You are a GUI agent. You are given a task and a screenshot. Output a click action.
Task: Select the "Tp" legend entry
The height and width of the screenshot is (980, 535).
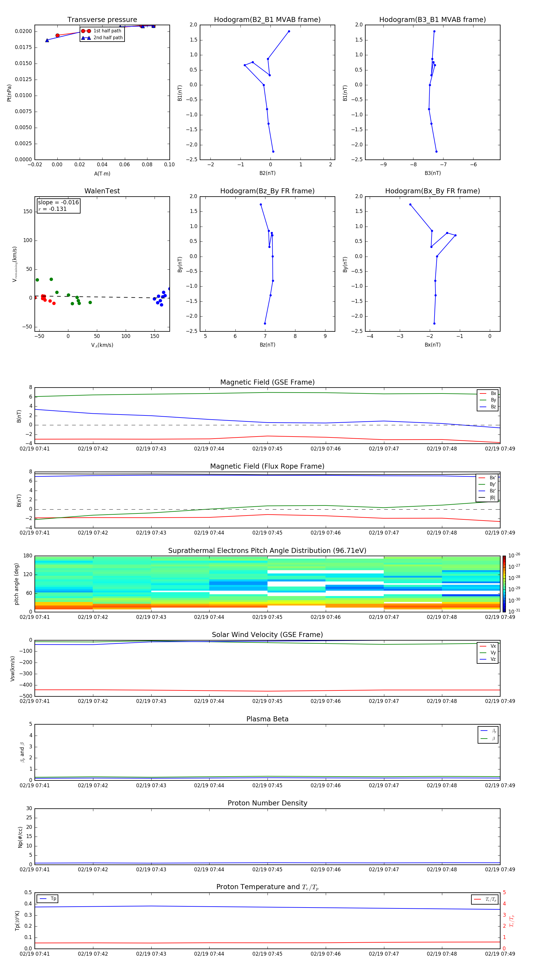pyautogui.click(x=48, y=899)
